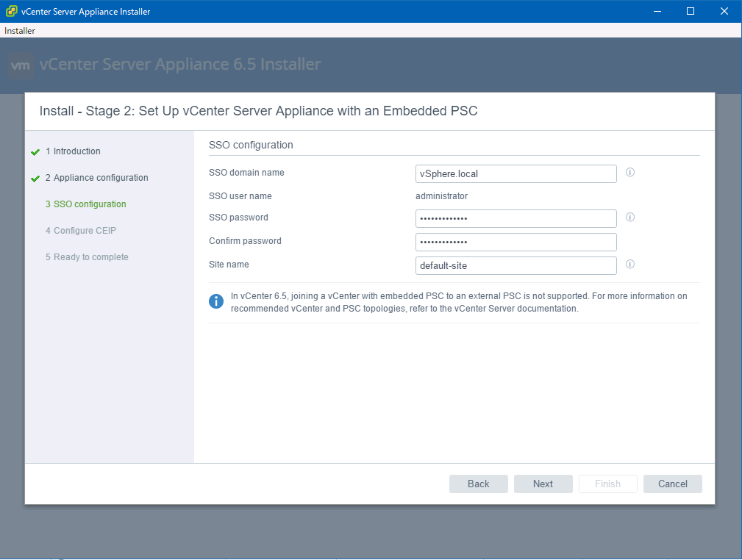Screen dimensions: 742x560
Task: Focus the SSO domain name field
Action: coord(516,173)
